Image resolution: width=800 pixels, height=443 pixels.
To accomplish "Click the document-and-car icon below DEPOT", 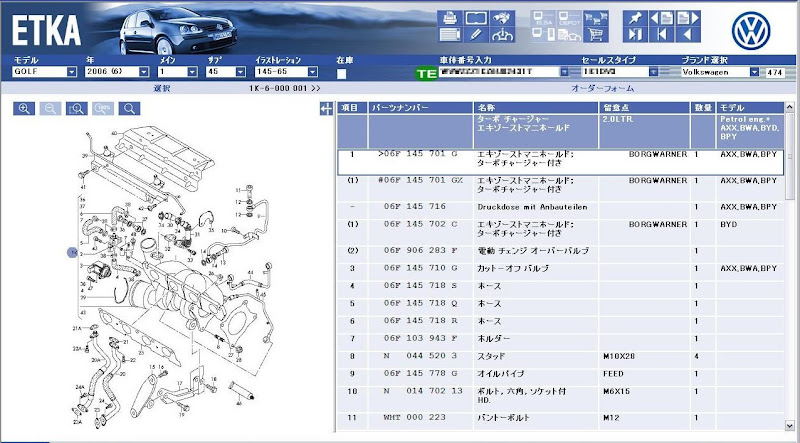I will click(569, 35).
